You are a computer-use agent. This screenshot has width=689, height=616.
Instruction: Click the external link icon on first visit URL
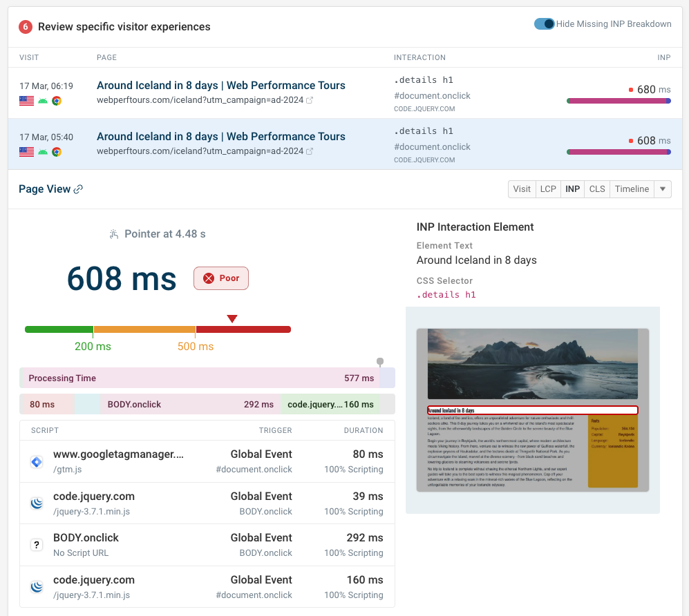point(310,100)
